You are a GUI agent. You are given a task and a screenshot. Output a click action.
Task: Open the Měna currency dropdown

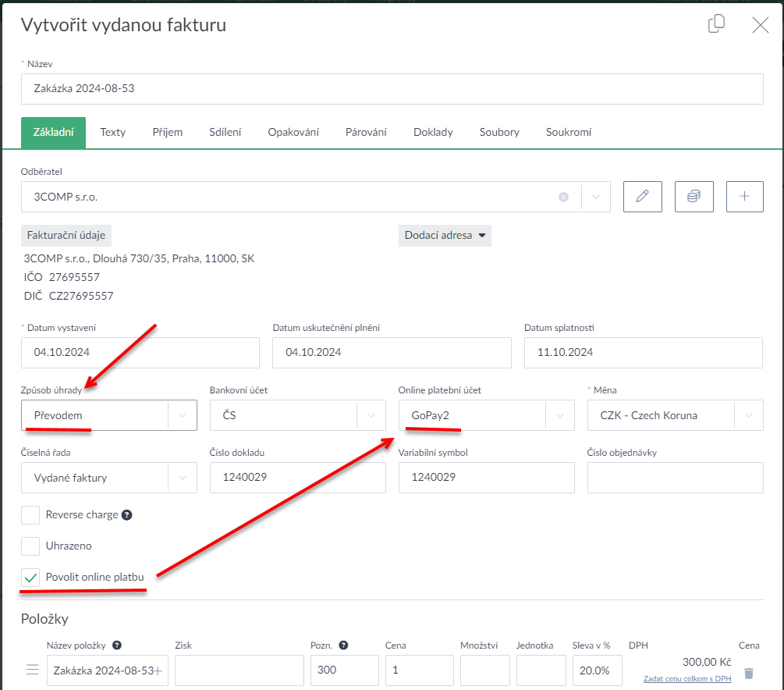tap(749, 416)
